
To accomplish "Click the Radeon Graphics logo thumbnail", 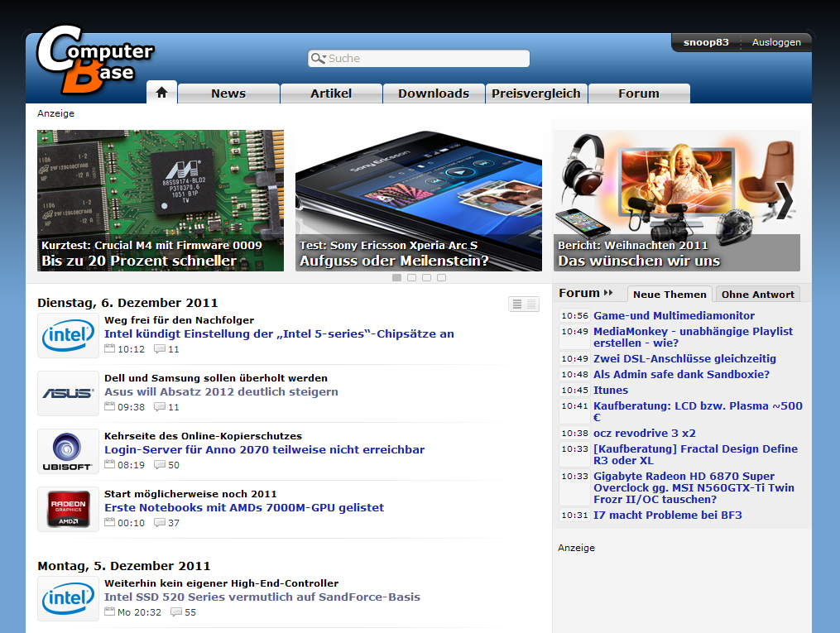I will 68,509.
